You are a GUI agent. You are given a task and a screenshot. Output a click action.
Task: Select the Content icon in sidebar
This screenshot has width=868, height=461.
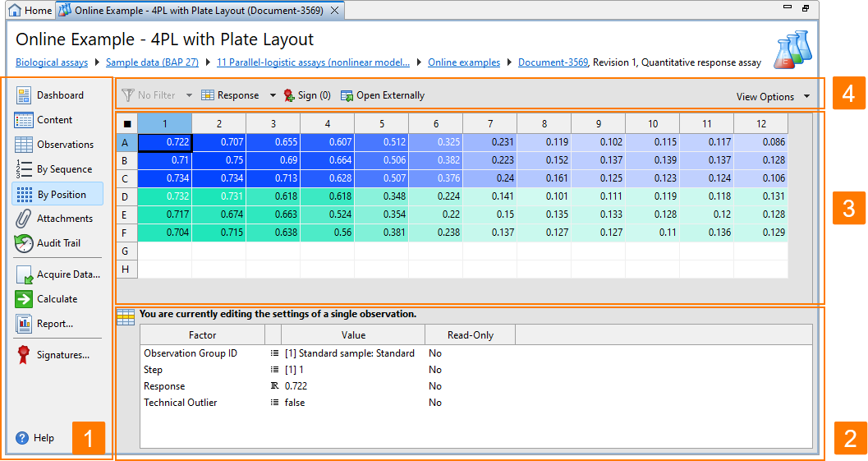tap(23, 120)
